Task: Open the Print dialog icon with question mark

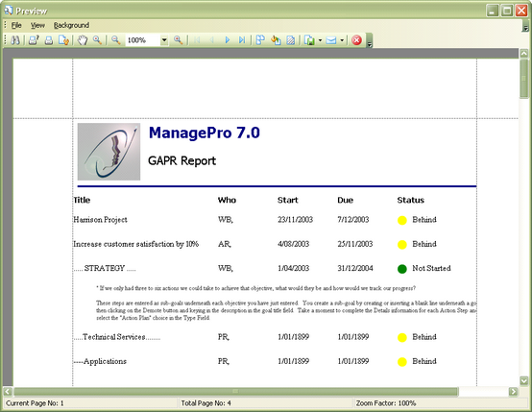Action: coord(34,40)
